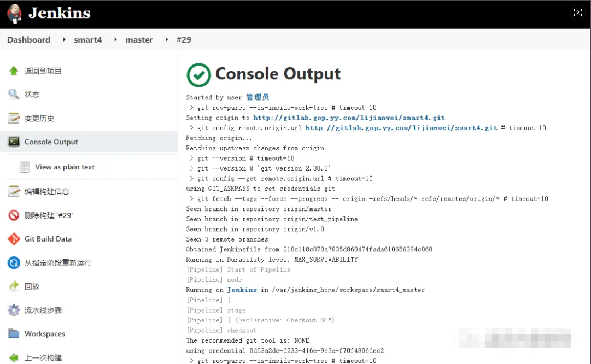
Task: Open gitlab URL in 'Setting origin to' line
Action: (349, 118)
